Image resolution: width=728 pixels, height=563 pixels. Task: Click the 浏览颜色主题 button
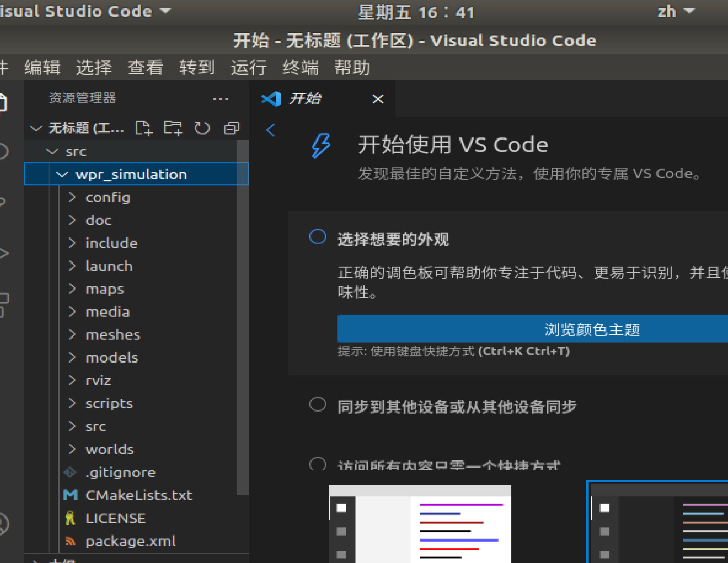533,329
